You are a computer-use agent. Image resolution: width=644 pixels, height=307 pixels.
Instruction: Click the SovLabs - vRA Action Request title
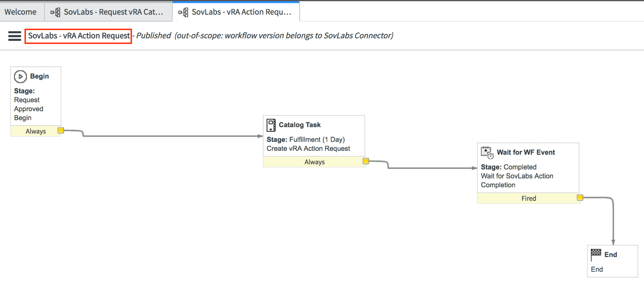(x=79, y=36)
